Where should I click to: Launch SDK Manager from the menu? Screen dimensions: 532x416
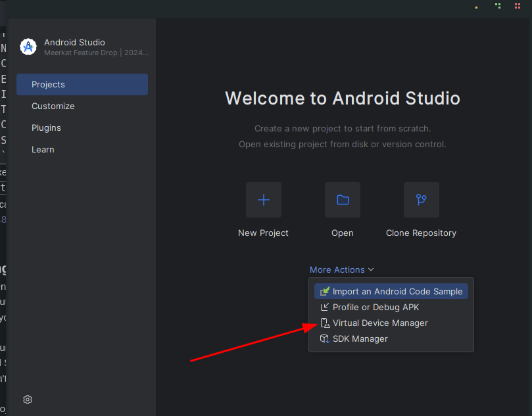[391, 338]
